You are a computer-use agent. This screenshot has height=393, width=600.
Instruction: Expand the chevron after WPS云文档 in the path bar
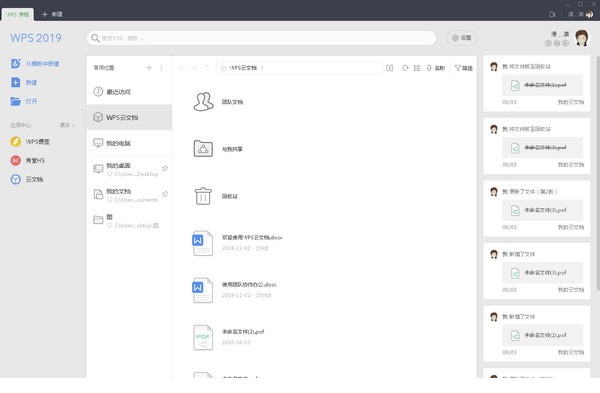pyautogui.click(x=262, y=68)
